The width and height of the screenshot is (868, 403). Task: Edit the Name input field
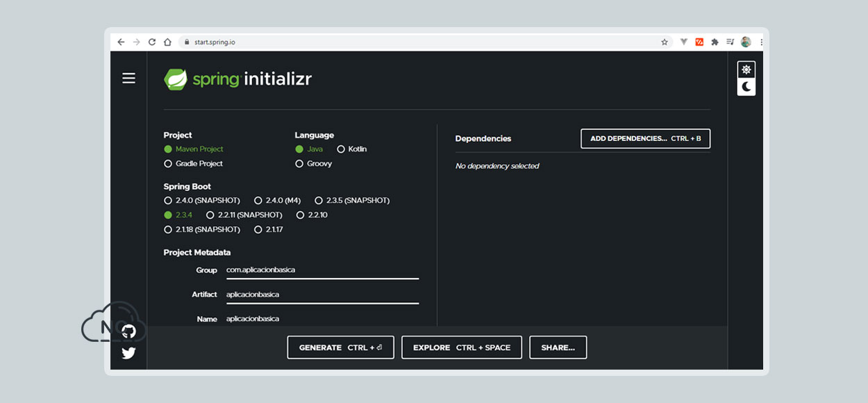[x=322, y=319]
